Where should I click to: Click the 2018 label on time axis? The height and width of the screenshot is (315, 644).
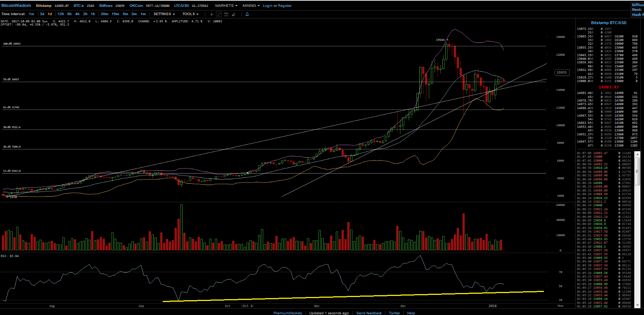(492, 306)
